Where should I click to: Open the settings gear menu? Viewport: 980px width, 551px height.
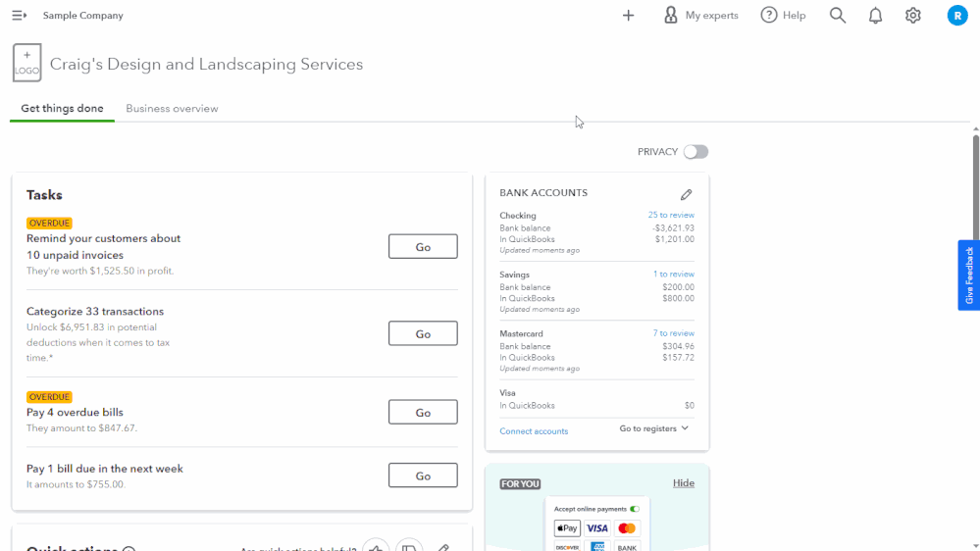click(913, 15)
